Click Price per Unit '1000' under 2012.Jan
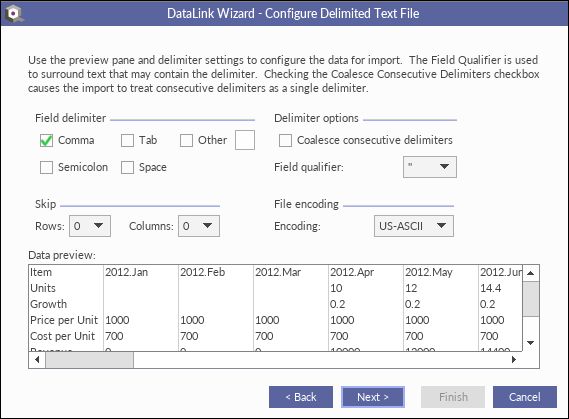The height and width of the screenshot is (419, 569). [117, 320]
